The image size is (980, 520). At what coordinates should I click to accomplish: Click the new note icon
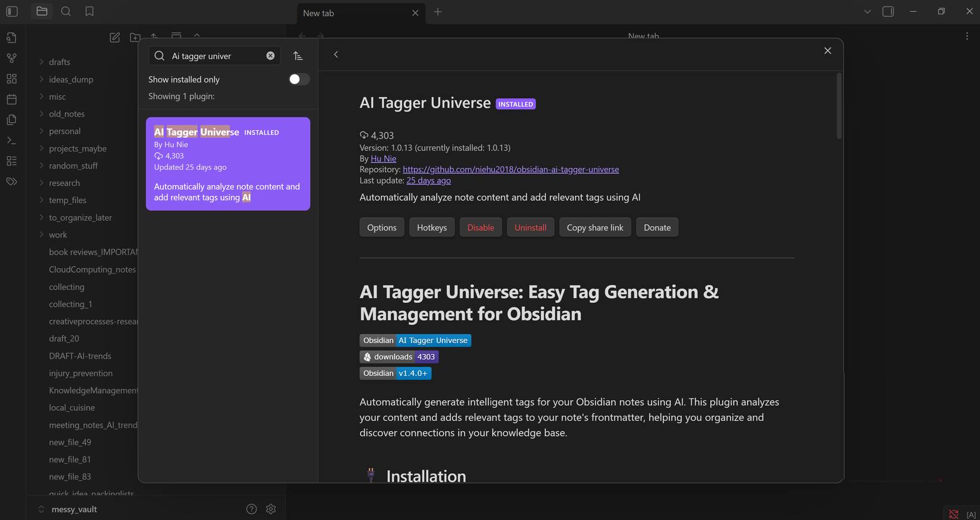click(115, 37)
